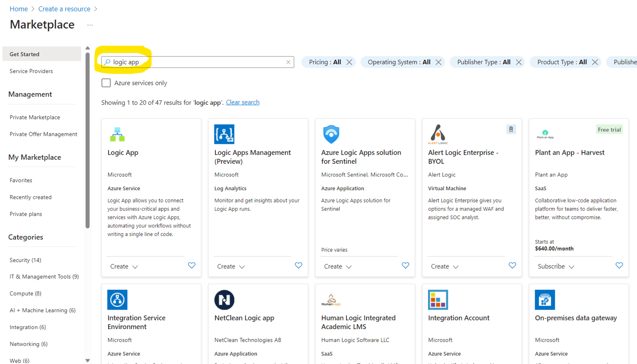Favorite the Logic App card heart
This screenshot has height=364, width=637.
tap(192, 266)
